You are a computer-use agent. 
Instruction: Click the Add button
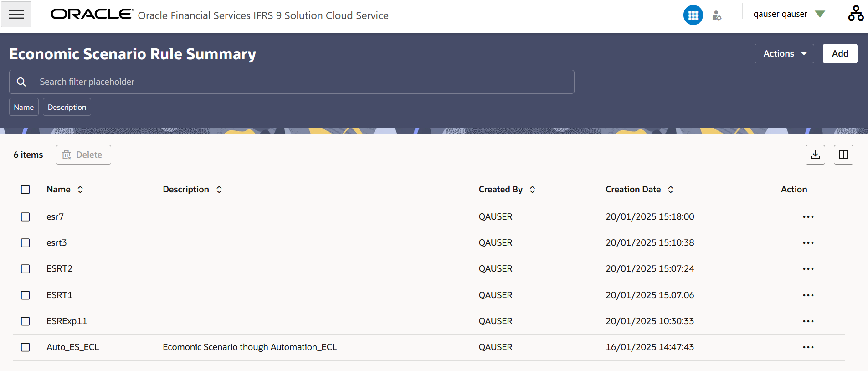[840, 53]
